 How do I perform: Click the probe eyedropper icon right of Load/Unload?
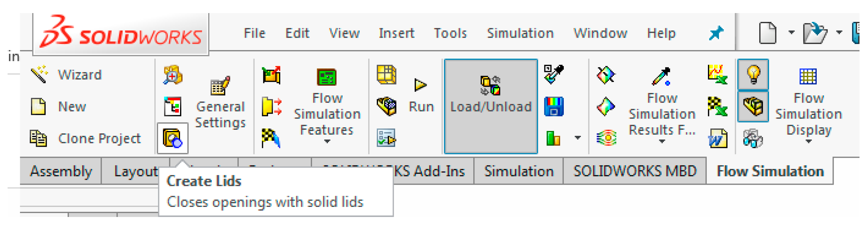click(x=554, y=74)
